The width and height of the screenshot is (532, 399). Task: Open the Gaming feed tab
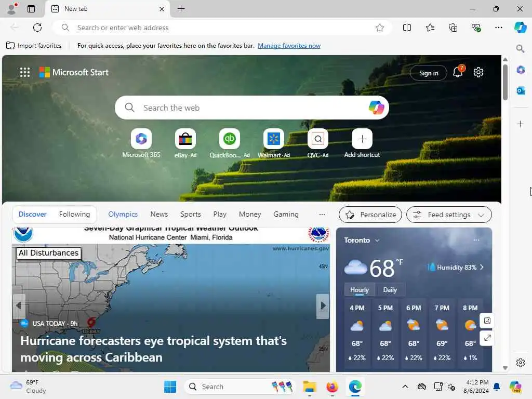286,215
